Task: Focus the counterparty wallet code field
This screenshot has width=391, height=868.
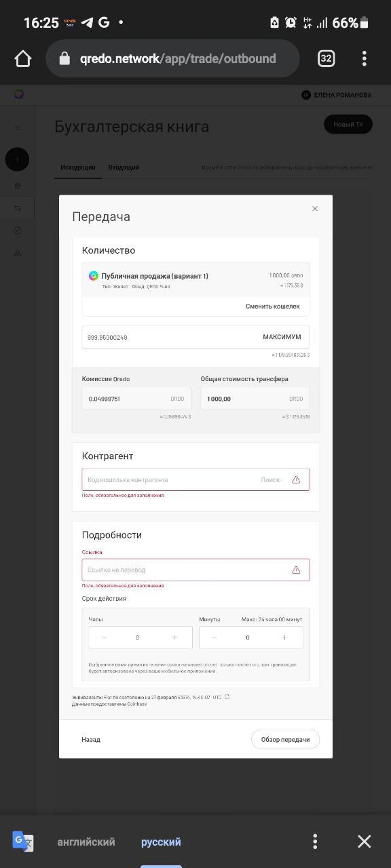Action: (195, 479)
